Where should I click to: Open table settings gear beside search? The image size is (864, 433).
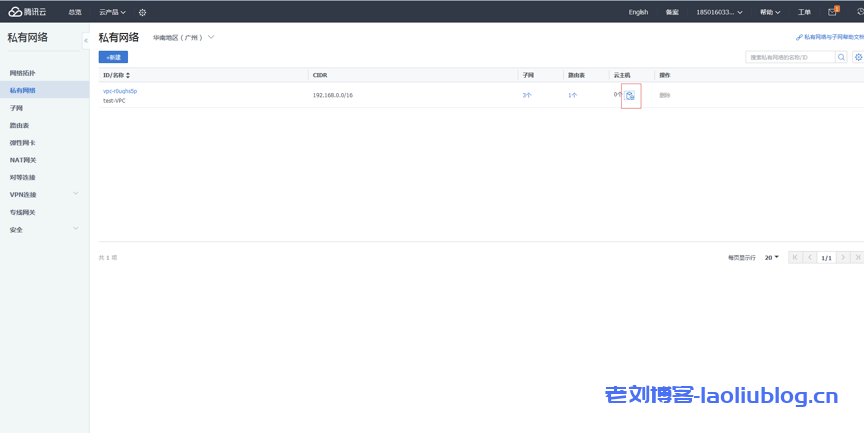(x=858, y=57)
